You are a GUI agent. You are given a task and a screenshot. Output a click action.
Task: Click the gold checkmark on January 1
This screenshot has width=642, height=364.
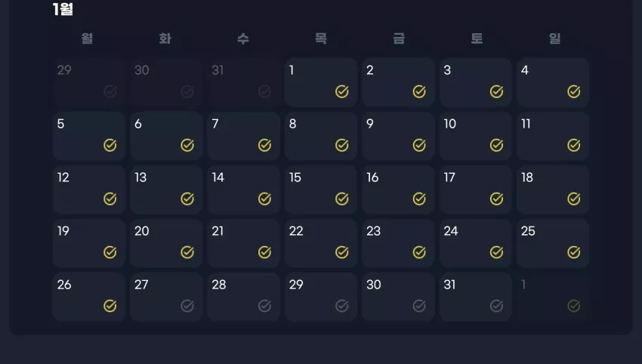[x=342, y=91]
